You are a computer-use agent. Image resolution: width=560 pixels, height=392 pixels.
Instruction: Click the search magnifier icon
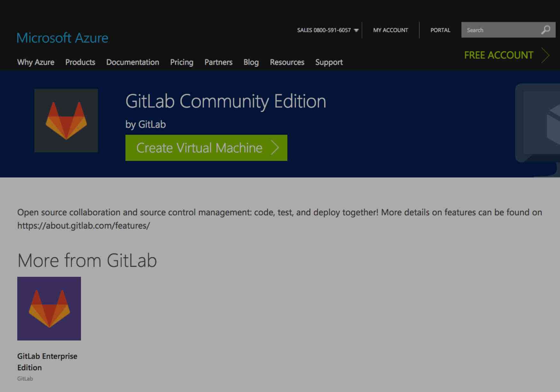545,30
